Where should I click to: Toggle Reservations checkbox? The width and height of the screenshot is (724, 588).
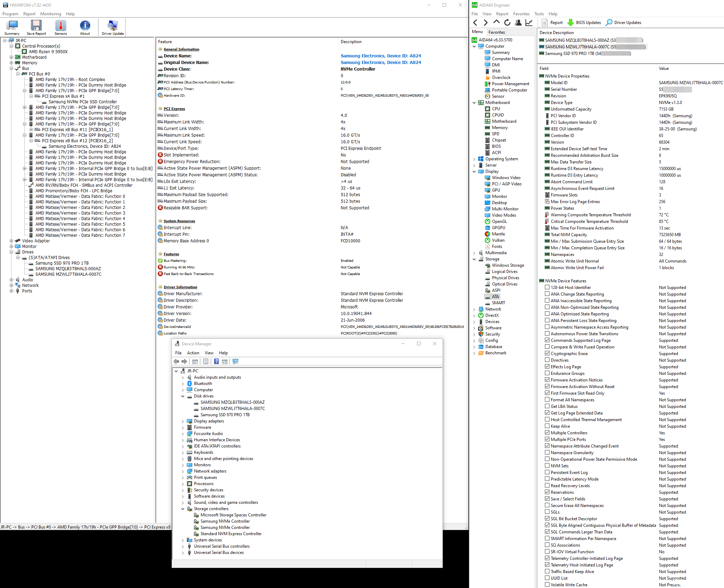547,492
